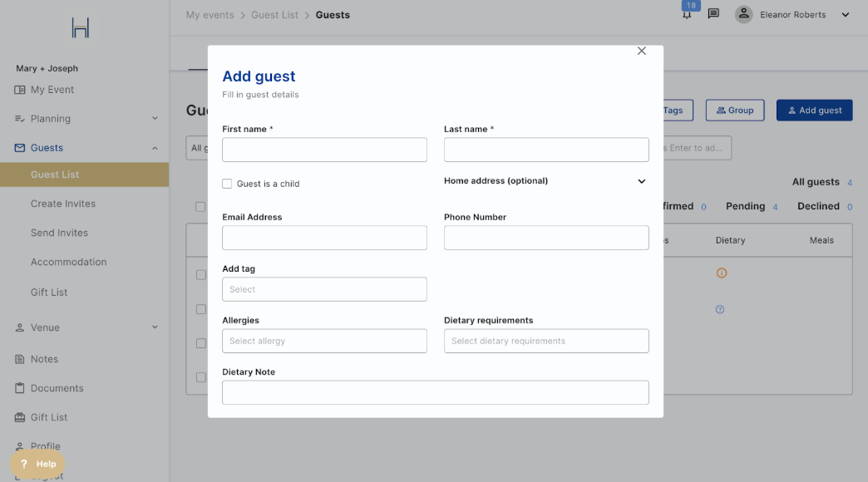Click the orange dietary info icon
This screenshot has width=868, height=482.
pos(722,273)
